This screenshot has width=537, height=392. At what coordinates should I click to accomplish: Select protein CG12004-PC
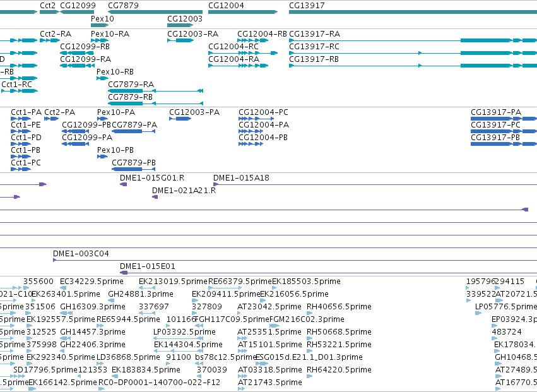click(263, 112)
